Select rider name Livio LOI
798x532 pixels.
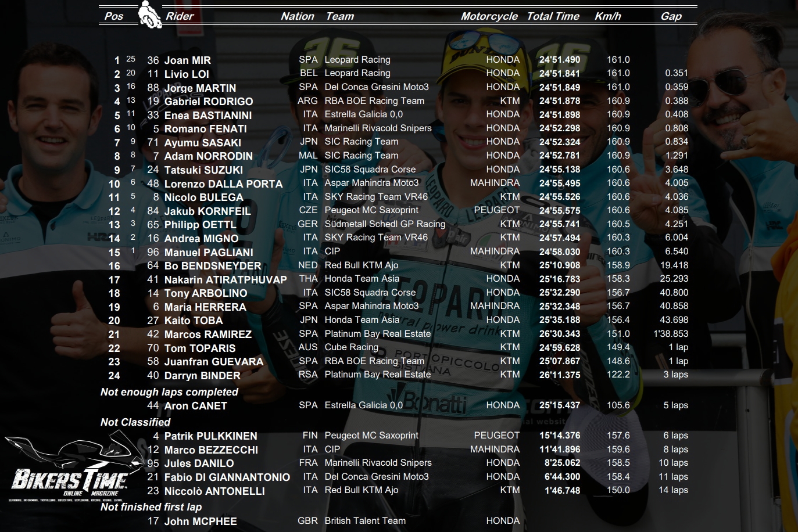pos(187,74)
